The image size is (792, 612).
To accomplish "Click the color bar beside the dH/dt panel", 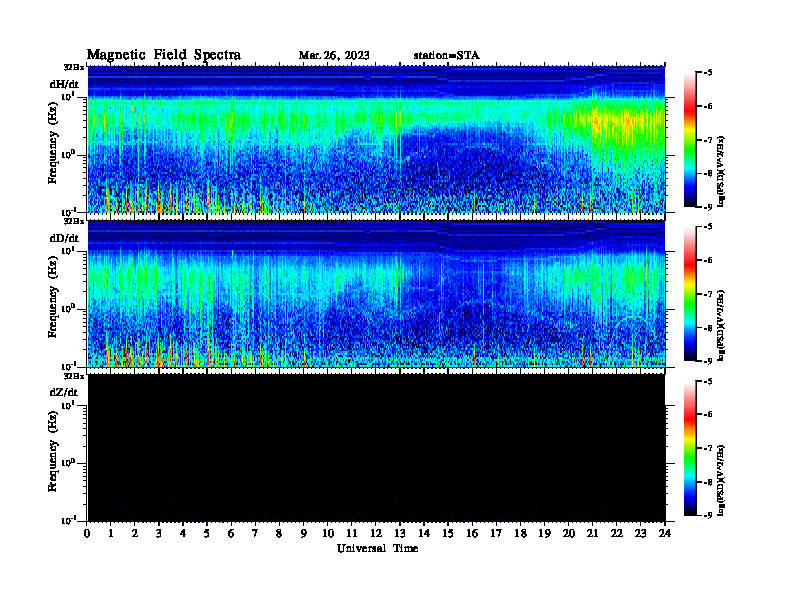I will tap(690, 140).
